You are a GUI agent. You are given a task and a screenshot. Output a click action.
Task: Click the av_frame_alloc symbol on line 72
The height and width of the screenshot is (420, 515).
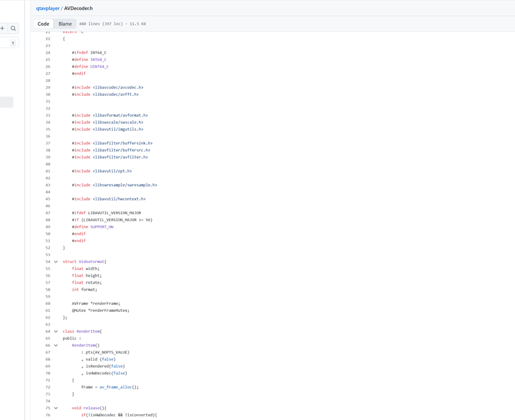point(118,387)
